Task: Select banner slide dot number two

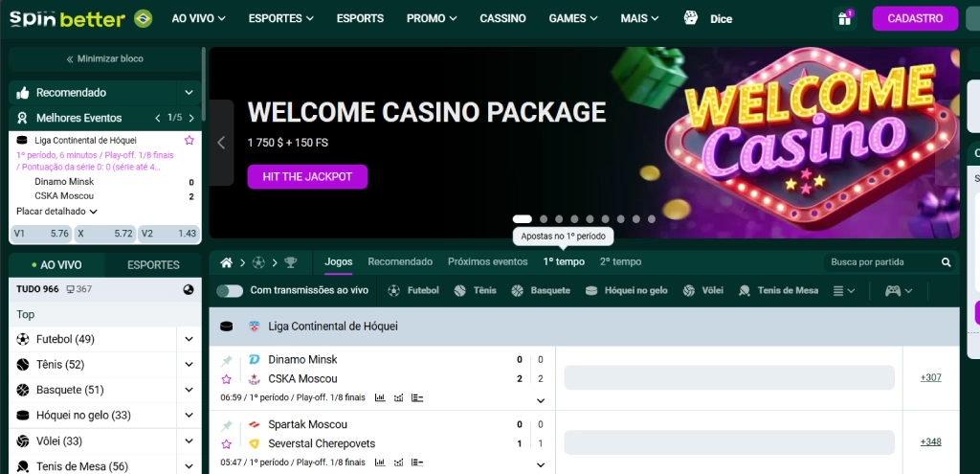Action: click(544, 219)
